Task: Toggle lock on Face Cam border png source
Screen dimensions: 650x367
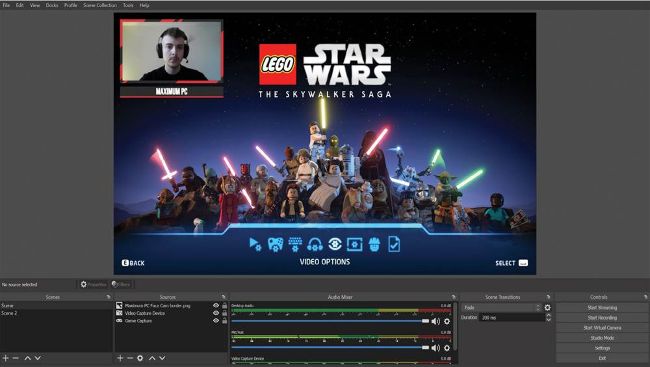Action: point(225,306)
